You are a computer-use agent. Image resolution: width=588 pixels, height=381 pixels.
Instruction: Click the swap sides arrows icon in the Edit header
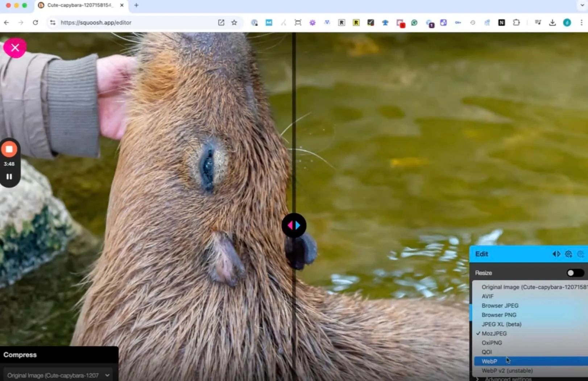[x=556, y=254]
